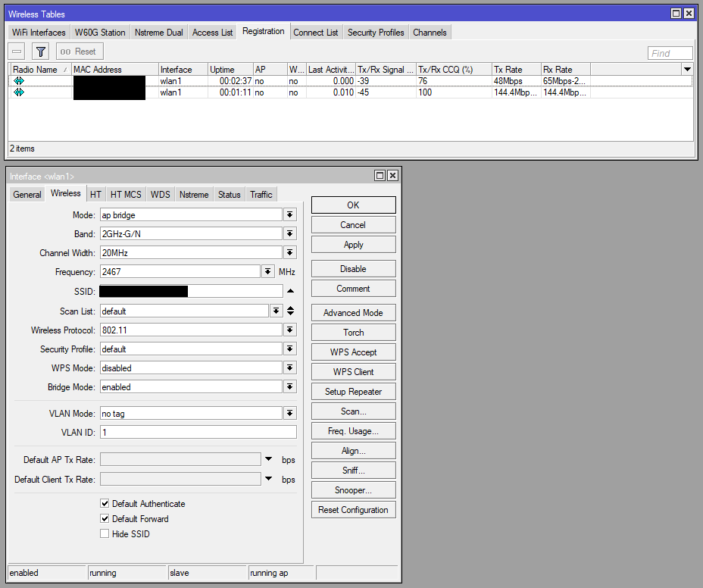
Task: Start Setup Repeater
Action: [353, 392]
